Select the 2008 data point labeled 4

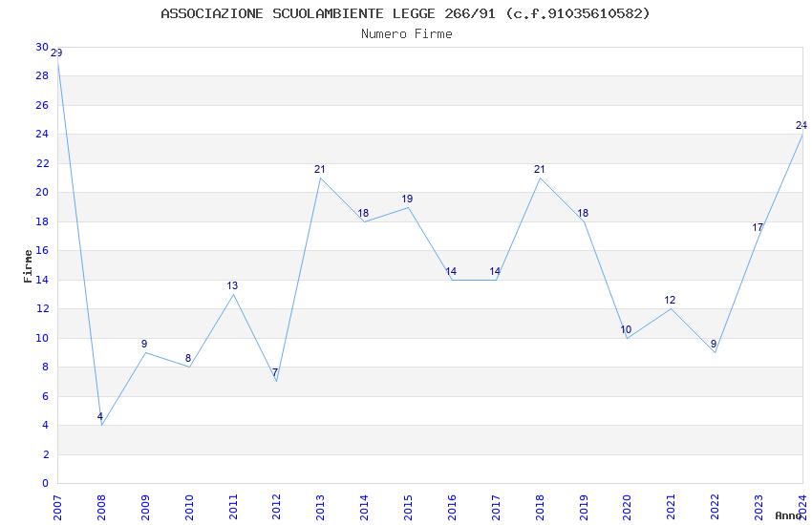(x=101, y=425)
